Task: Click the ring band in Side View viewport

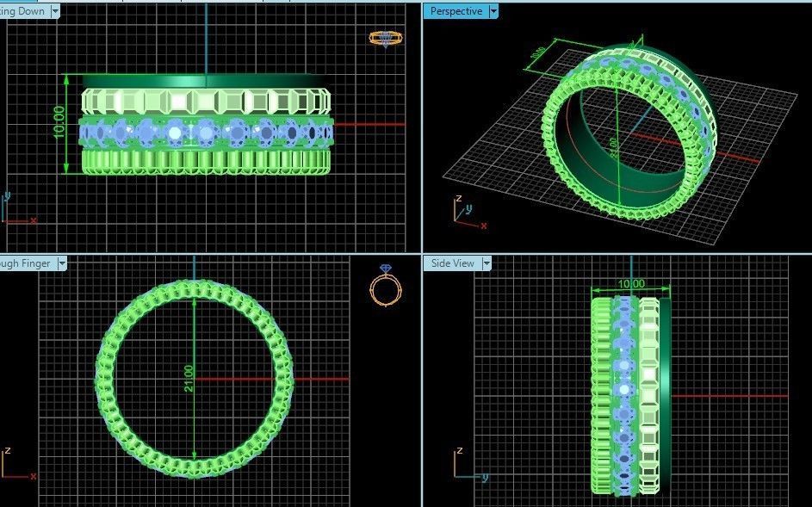Action: [631, 396]
